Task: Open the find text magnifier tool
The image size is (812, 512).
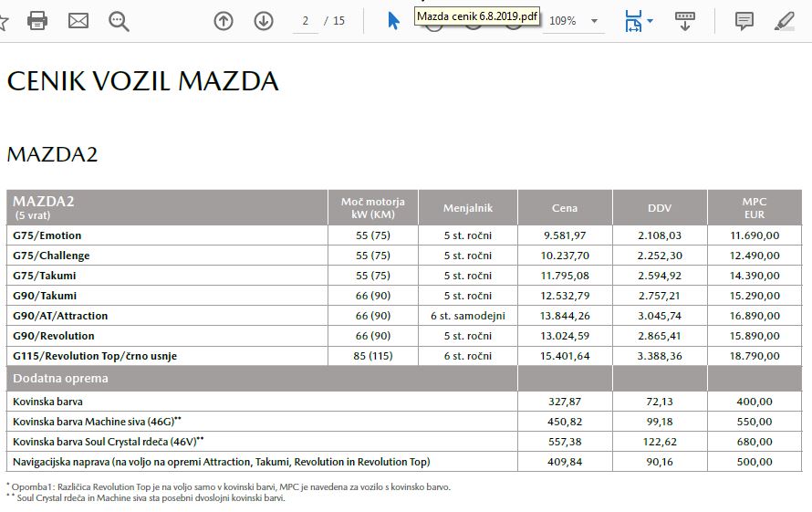Action: tap(119, 21)
